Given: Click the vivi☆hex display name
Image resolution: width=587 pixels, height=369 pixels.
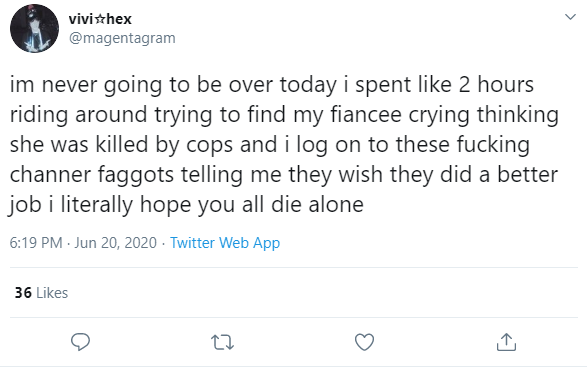Looking at the screenshot, I should click(x=100, y=19).
